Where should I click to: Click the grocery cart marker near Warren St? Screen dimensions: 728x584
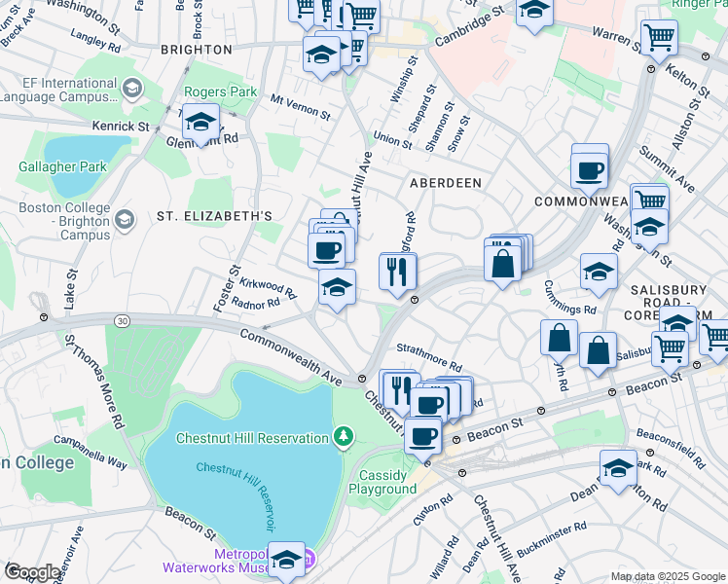click(659, 39)
